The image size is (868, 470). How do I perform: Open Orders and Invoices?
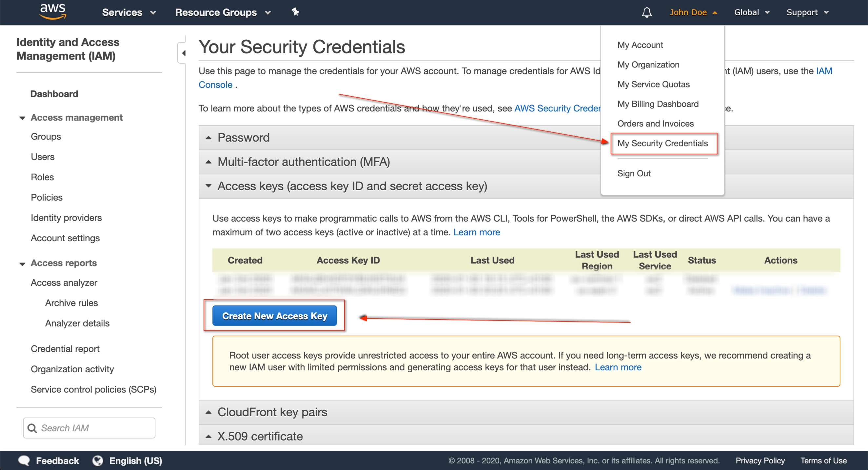pos(655,124)
